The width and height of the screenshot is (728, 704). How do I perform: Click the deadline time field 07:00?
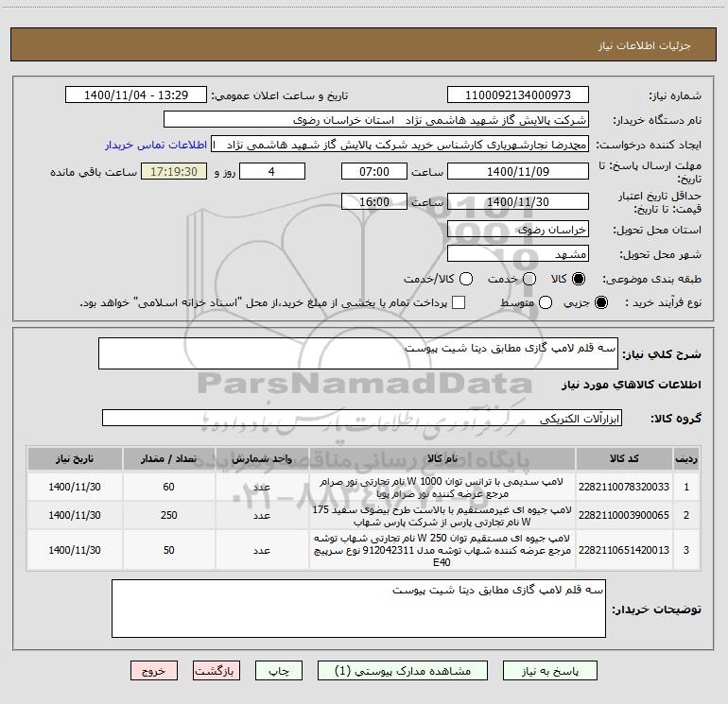374,171
